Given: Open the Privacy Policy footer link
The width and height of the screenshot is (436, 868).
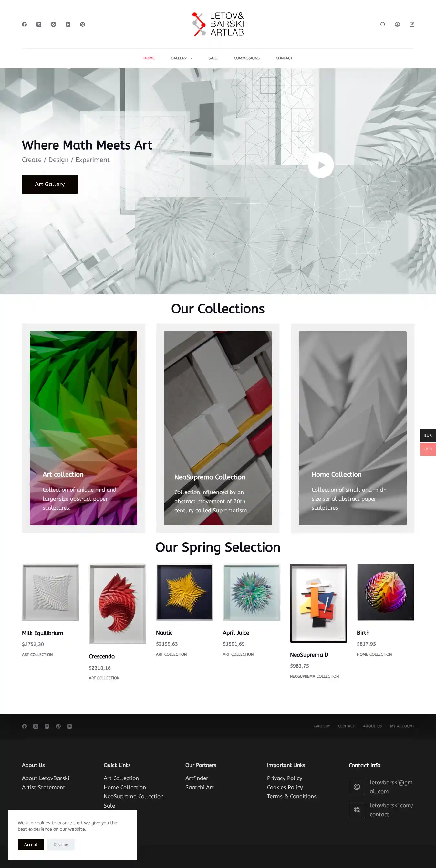Looking at the screenshot, I should click(x=285, y=778).
